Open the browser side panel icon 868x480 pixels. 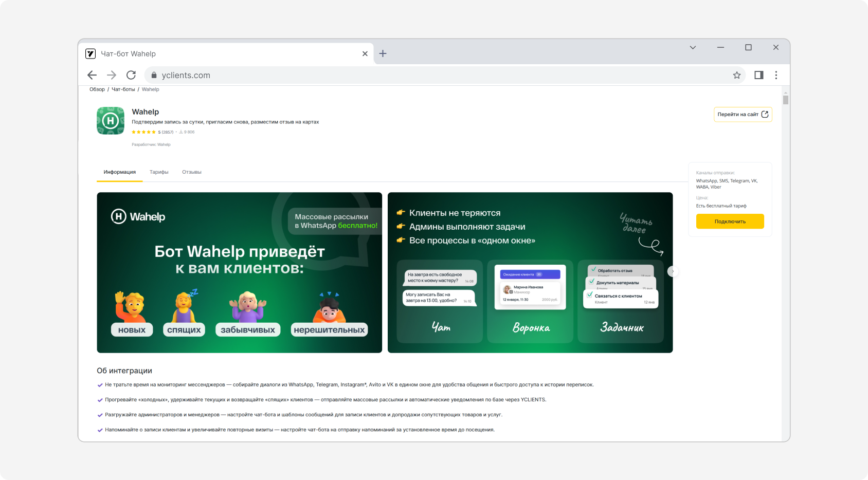(x=758, y=75)
